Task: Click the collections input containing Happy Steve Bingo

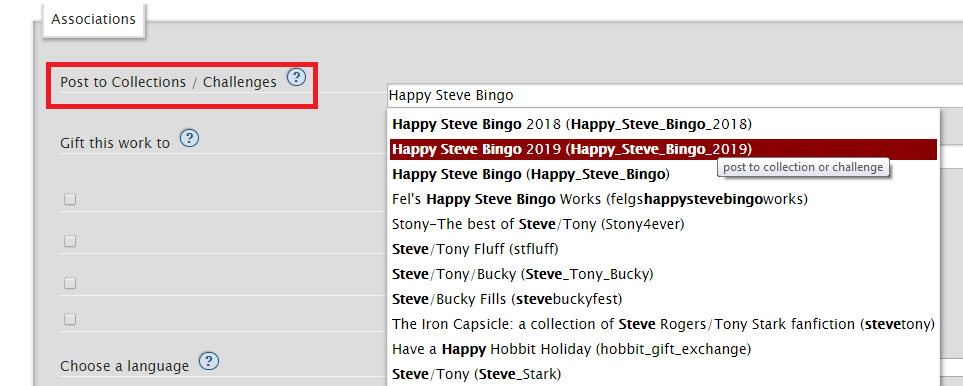Action: (674, 95)
